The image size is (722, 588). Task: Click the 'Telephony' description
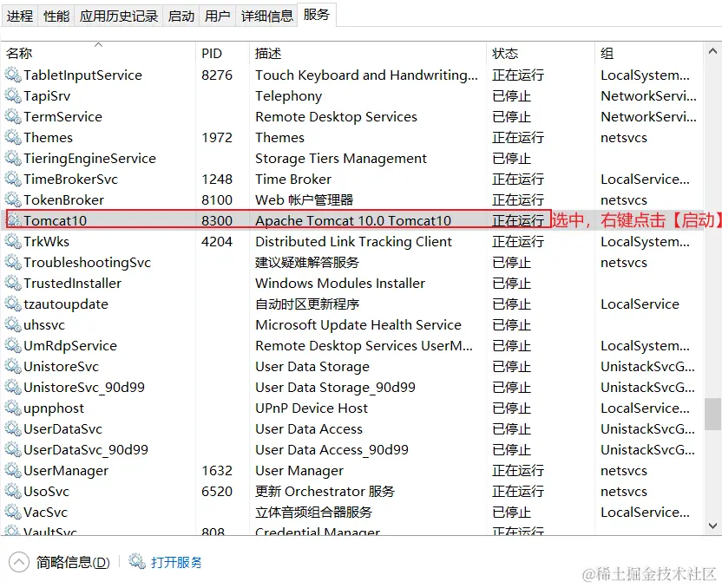coord(289,95)
